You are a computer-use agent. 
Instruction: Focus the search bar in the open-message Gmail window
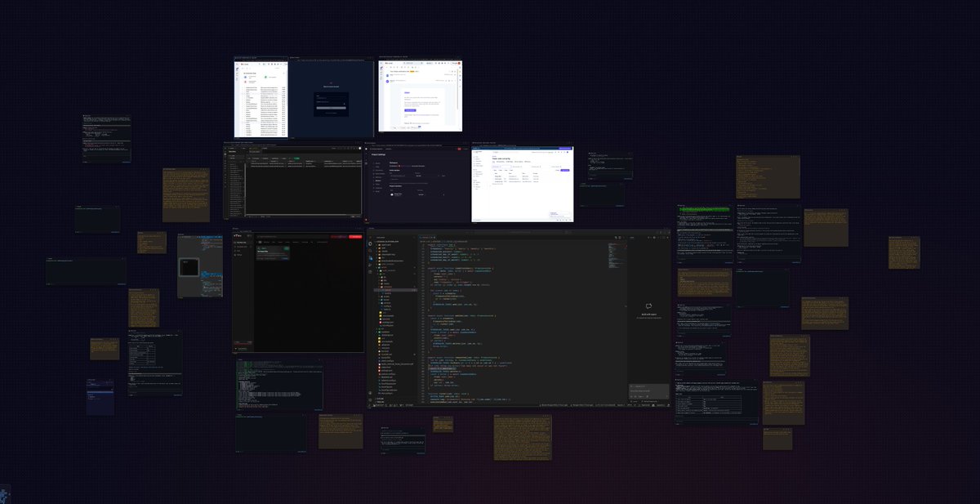(413, 64)
